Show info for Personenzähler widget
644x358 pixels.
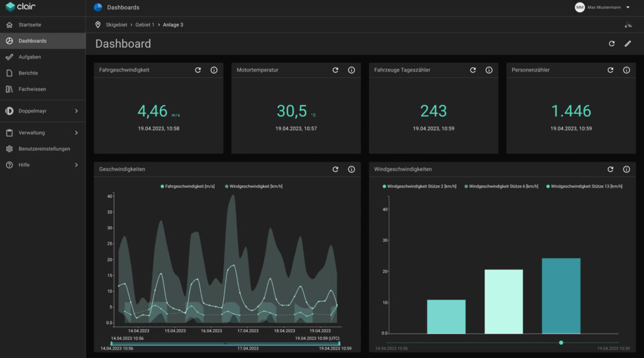point(626,70)
